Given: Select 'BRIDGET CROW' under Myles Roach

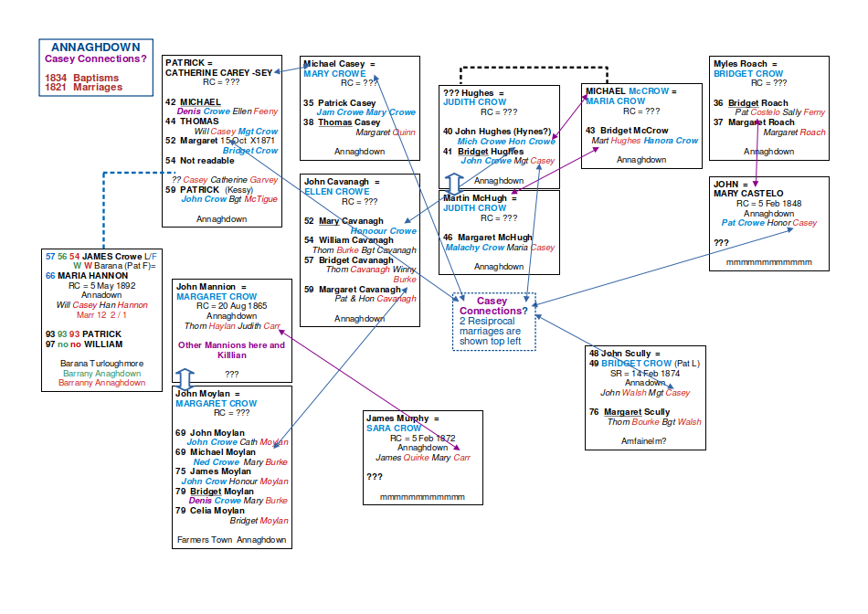Looking at the screenshot, I should point(748,73).
